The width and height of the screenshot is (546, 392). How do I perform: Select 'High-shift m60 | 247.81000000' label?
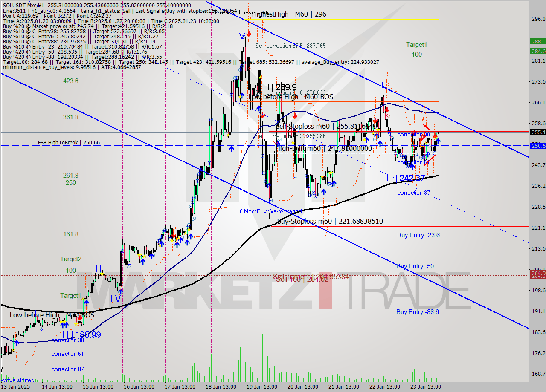click(x=324, y=148)
